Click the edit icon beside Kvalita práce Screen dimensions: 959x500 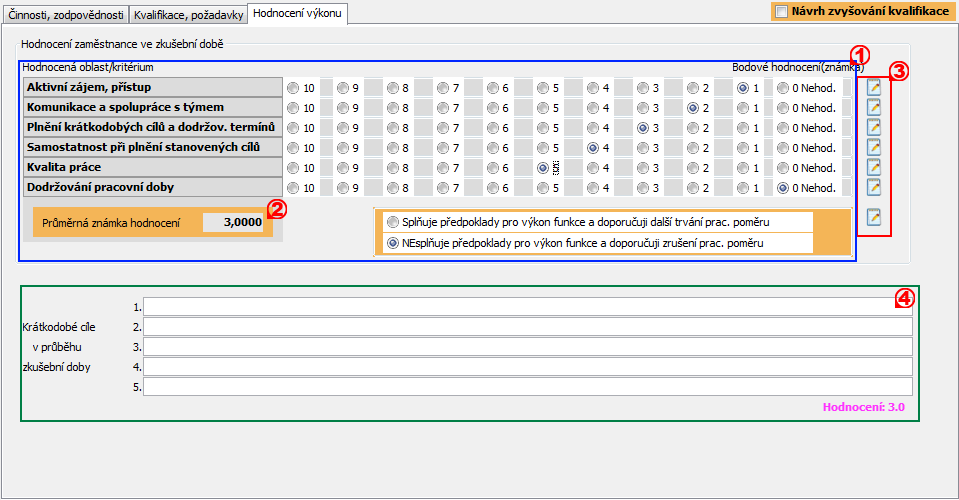(x=873, y=167)
